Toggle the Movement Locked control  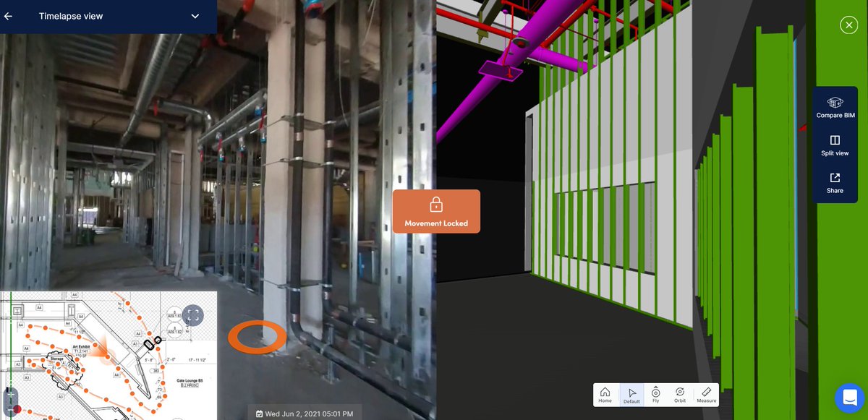(436, 210)
